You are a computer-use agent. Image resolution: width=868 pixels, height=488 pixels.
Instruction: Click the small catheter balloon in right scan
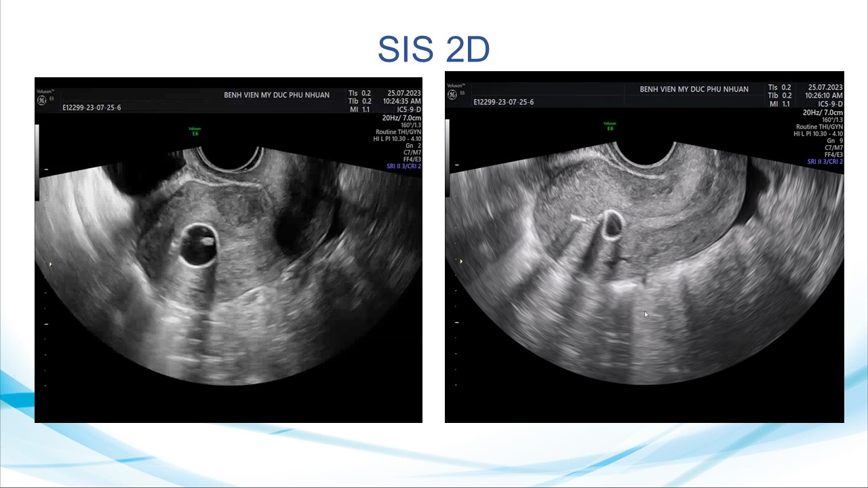[x=612, y=224]
